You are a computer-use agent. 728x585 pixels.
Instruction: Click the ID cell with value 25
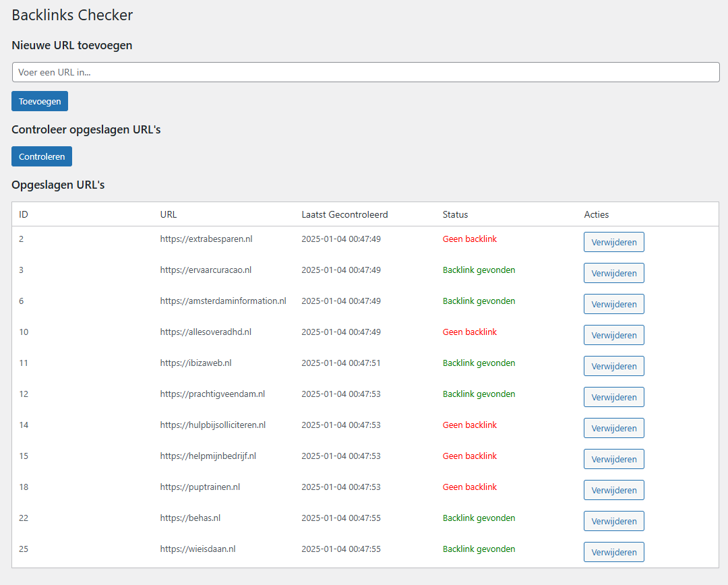24,549
